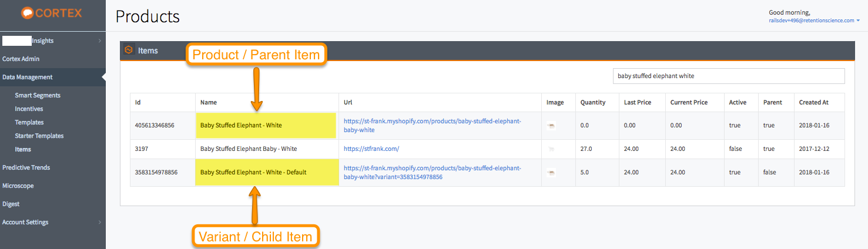
Task: Sort table by Created At column
Action: 814,102
